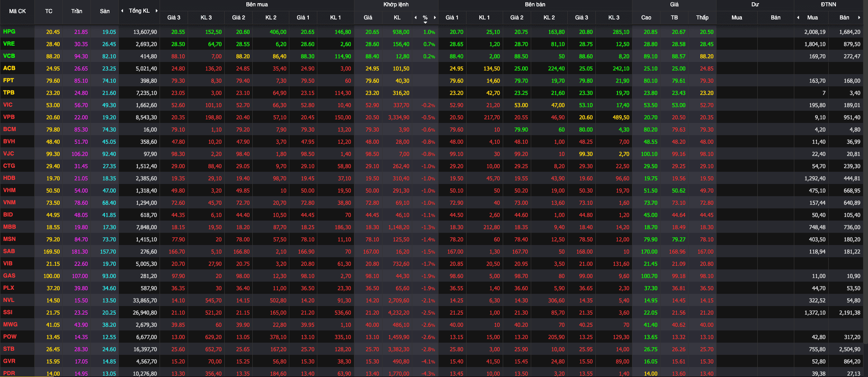
Task: Click the TC reference price header
Action: point(49,11)
